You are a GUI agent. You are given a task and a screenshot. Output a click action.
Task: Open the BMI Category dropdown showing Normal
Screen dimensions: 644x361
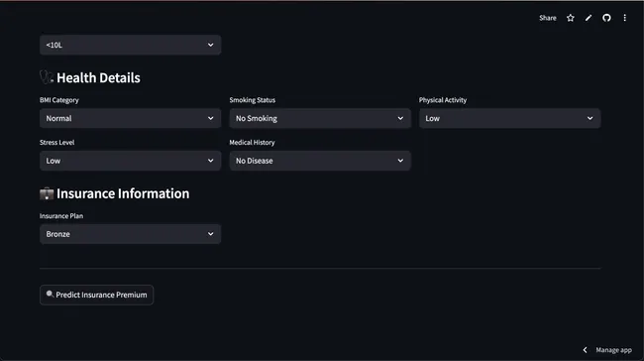pyautogui.click(x=130, y=118)
